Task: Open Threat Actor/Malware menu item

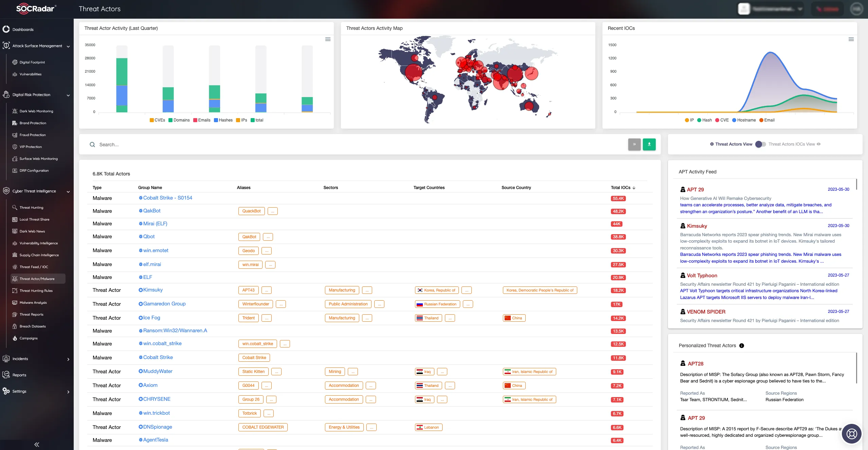Action: tap(38, 279)
